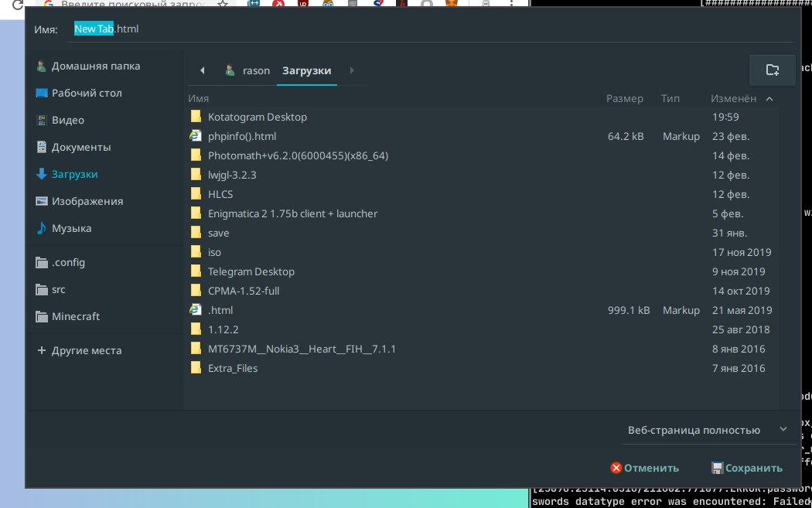812x508 pixels.
Task: Select the 1.12.2 folder
Action: point(482,329)
